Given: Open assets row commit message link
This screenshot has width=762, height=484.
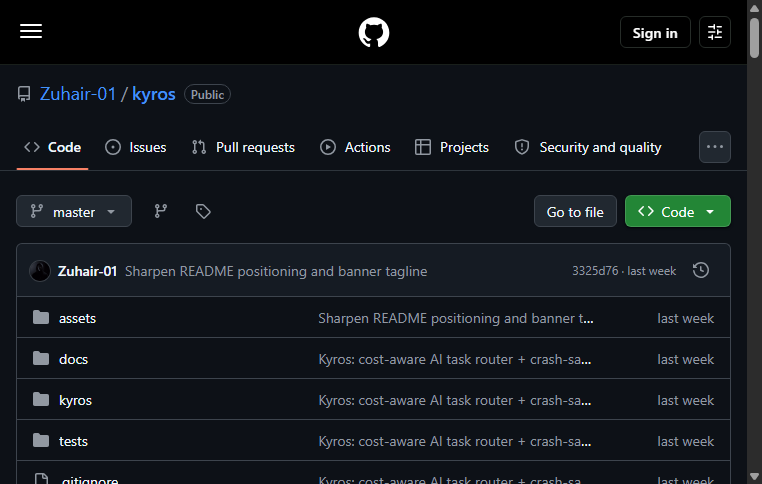Looking at the screenshot, I should click(456, 318).
